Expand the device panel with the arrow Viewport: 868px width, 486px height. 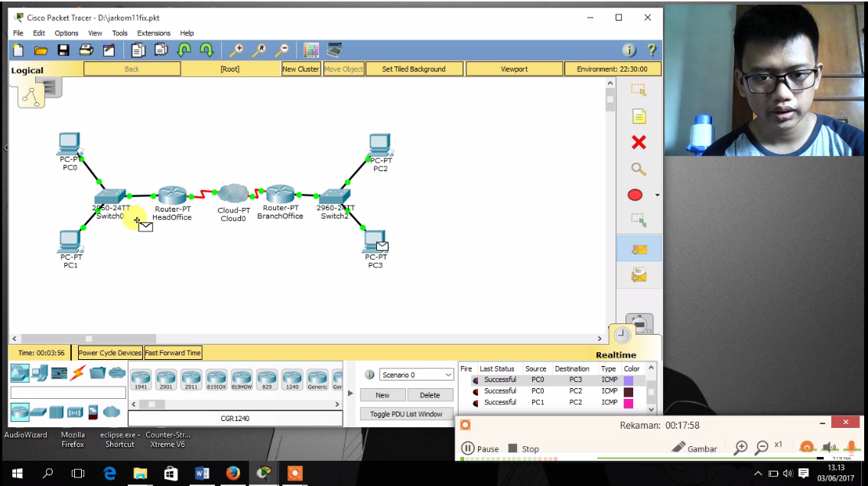click(349, 393)
